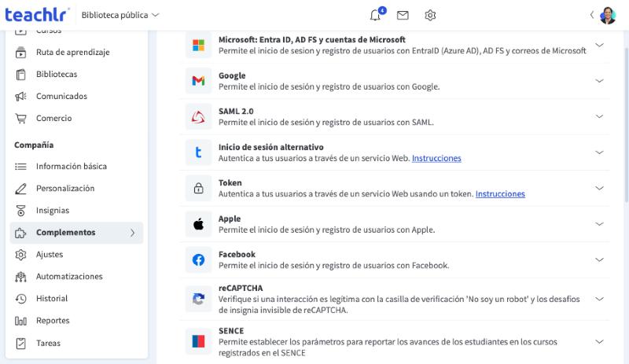
Task: Expand the Microsoft Entra ID section
Action: click(x=599, y=45)
